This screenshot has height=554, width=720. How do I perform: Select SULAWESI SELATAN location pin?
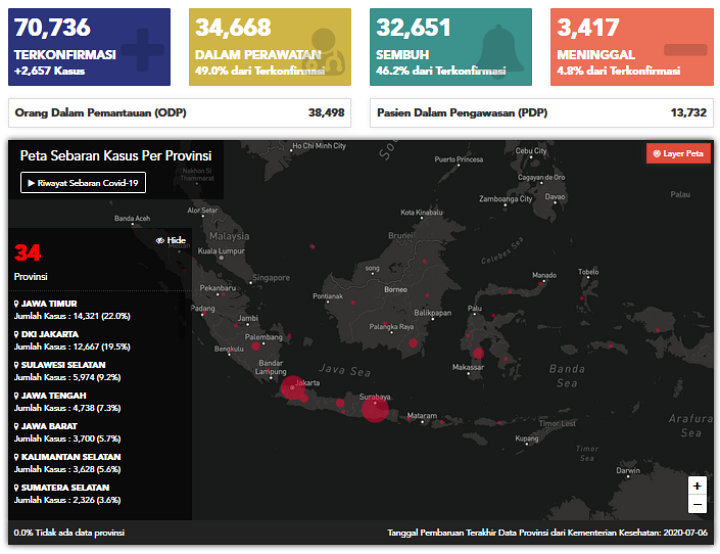(x=17, y=365)
